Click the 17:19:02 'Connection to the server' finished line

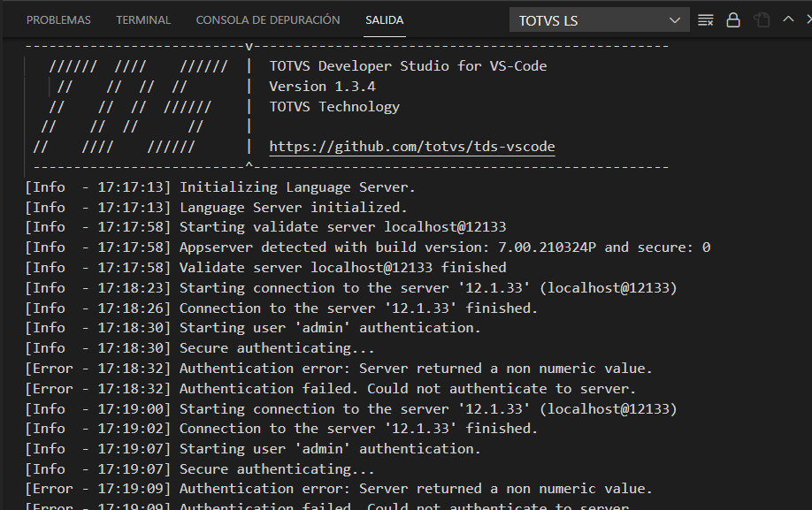point(281,429)
